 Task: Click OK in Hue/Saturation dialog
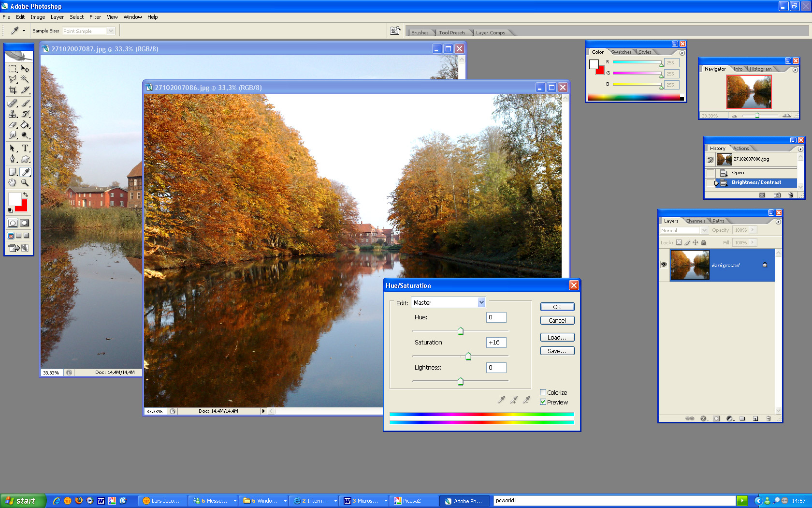pyautogui.click(x=557, y=307)
